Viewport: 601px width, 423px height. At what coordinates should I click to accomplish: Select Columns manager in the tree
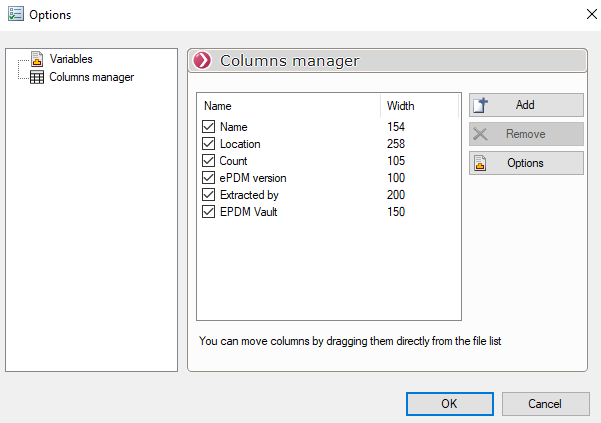point(91,77)
